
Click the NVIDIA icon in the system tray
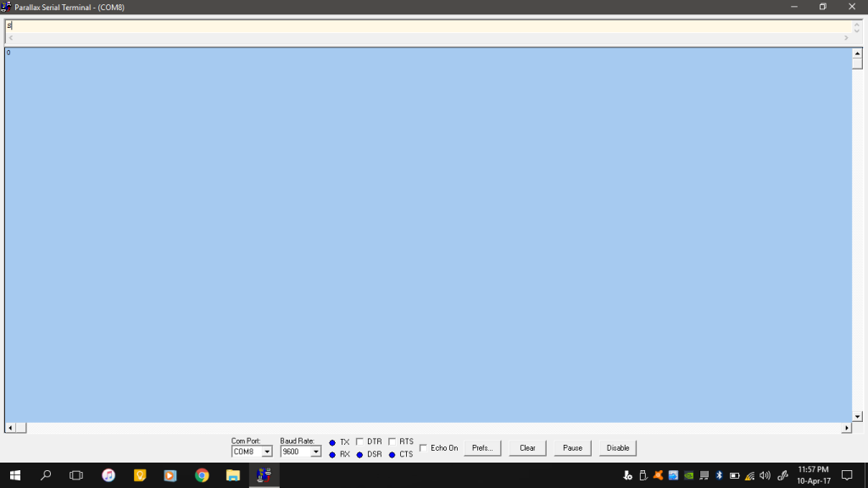point(687,475)
